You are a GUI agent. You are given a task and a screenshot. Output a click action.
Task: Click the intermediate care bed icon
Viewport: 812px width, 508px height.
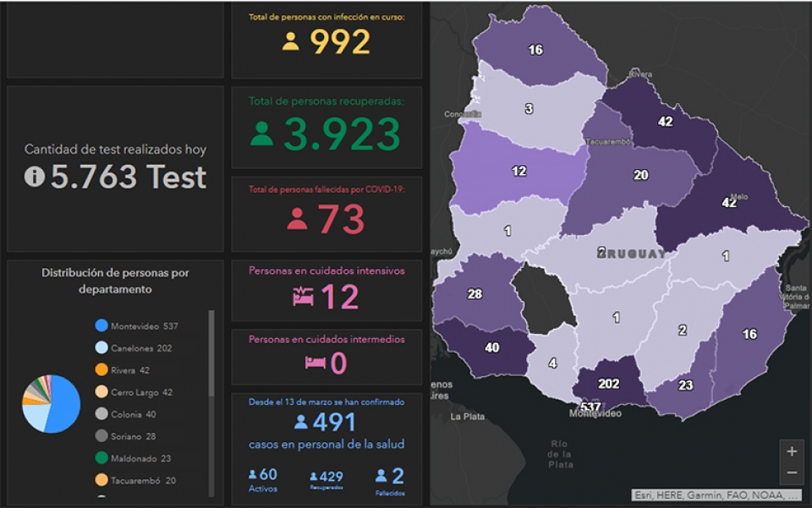[315, 363]
